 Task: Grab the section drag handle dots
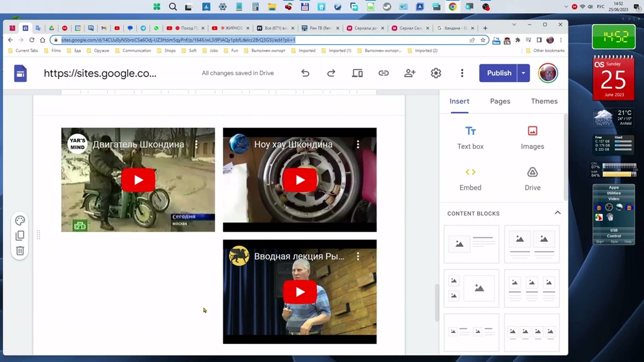38,235
